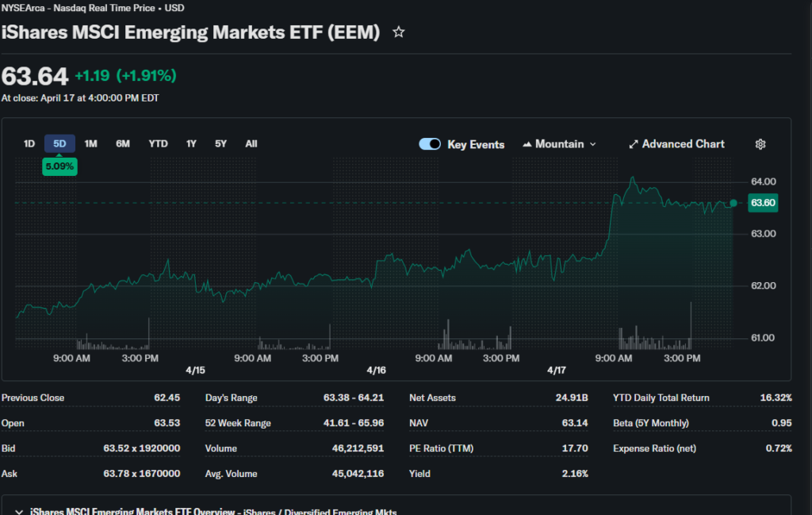Show the 1M chart range
This screenshot has height=515, width=812.
tap(90, 143)
